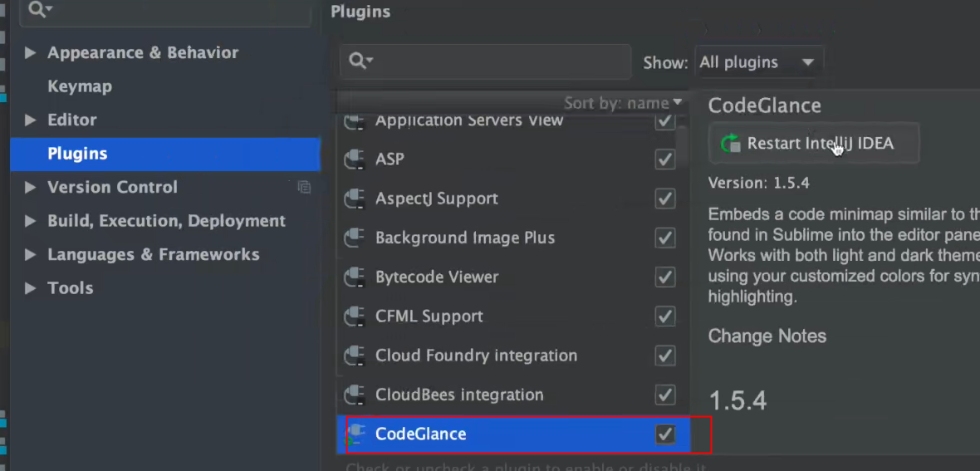Click the Restart IntelliJ IDEA button
Screen dimensions: 980x471
coord(814,143)
